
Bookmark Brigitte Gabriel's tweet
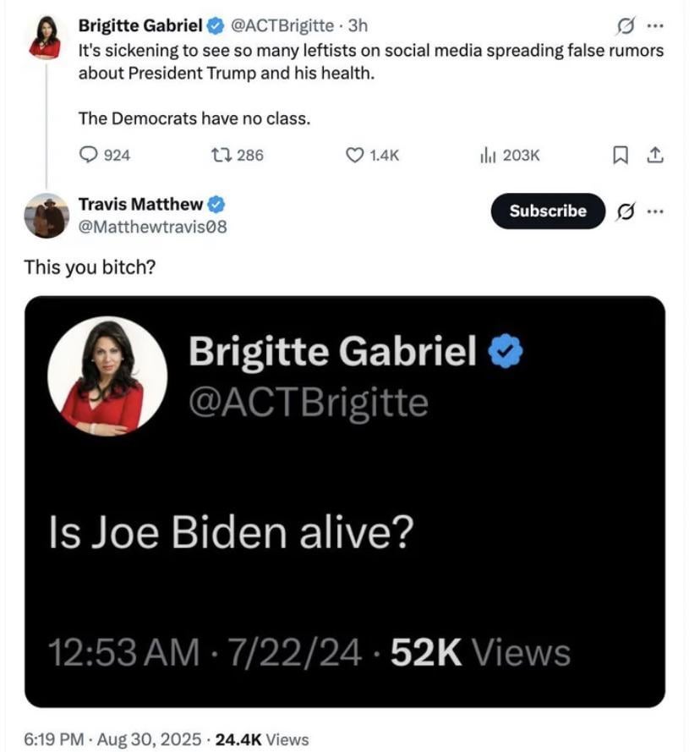(x=620, y=155)
